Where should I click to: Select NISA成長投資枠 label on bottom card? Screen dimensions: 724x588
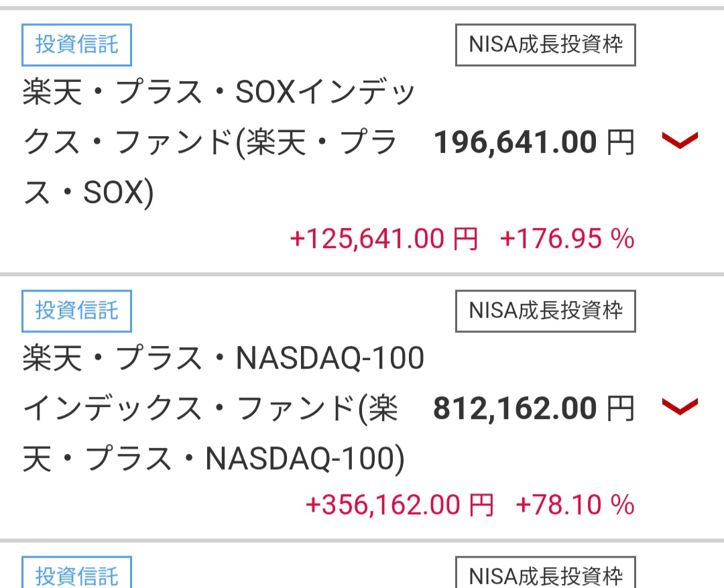tap(545, 573)
